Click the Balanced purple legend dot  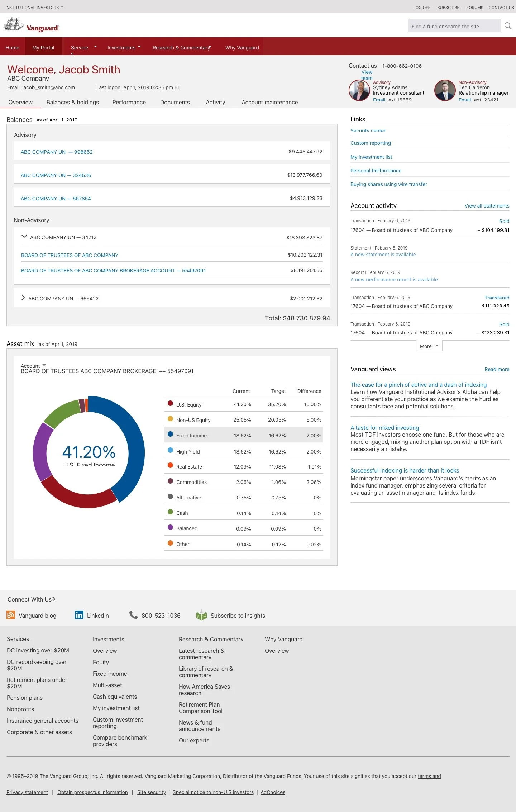[171, 527]
